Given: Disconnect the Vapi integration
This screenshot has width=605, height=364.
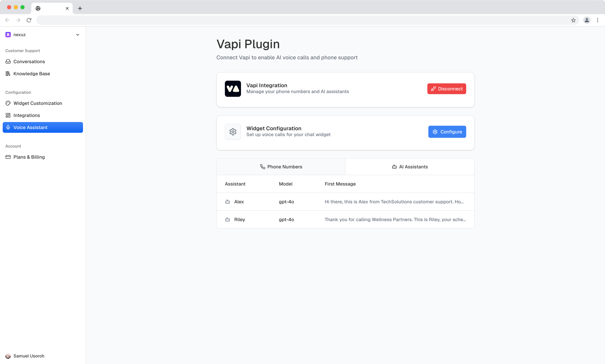Looking at the screenshot, I should pos(446,89).
